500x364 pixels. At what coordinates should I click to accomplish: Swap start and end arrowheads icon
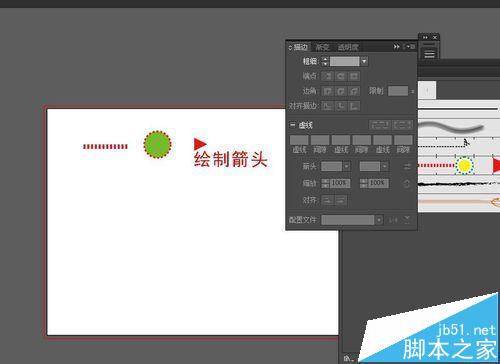click(407, 167)
